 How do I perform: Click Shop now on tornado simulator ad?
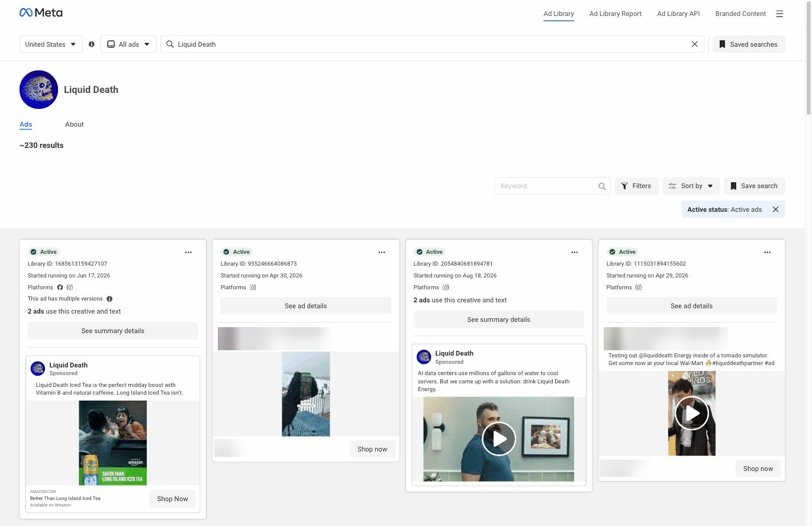758,469
